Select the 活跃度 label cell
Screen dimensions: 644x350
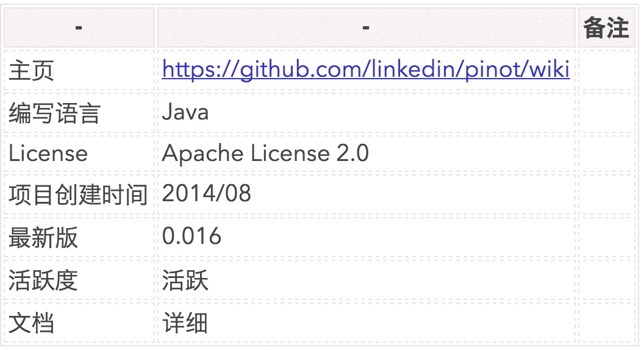(x=43, y=280)
